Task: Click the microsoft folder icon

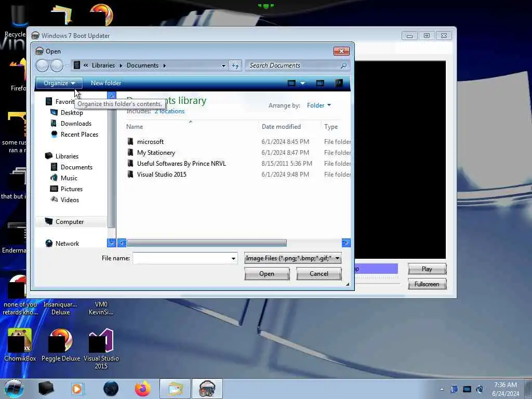Action: (130, 141)
